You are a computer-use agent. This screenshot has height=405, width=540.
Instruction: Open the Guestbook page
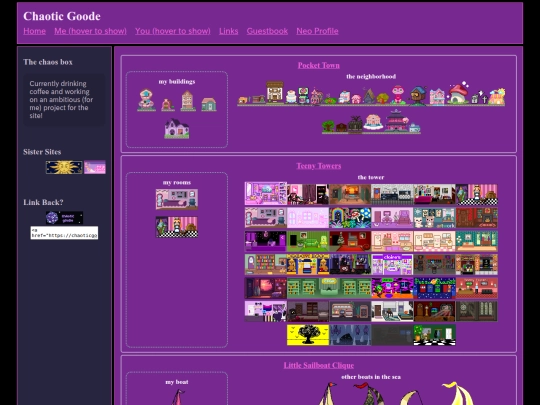pyautogui.click(x=267, y=31)
